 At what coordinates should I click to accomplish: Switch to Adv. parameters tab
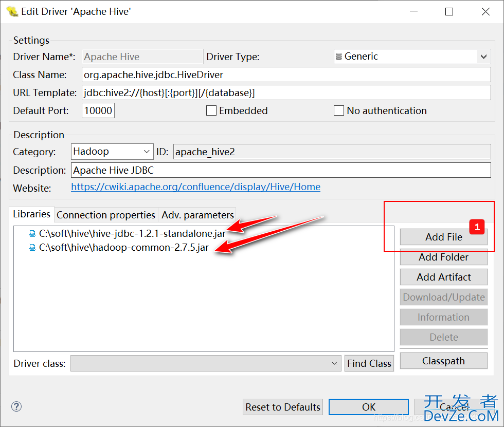(197, 215)
